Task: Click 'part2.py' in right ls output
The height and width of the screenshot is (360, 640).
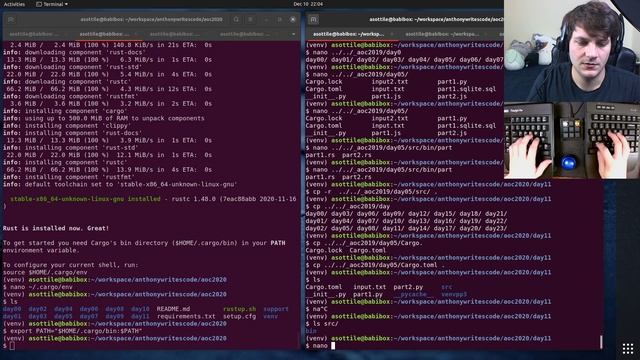Action: pyautogui.click(x=408, y=287)
